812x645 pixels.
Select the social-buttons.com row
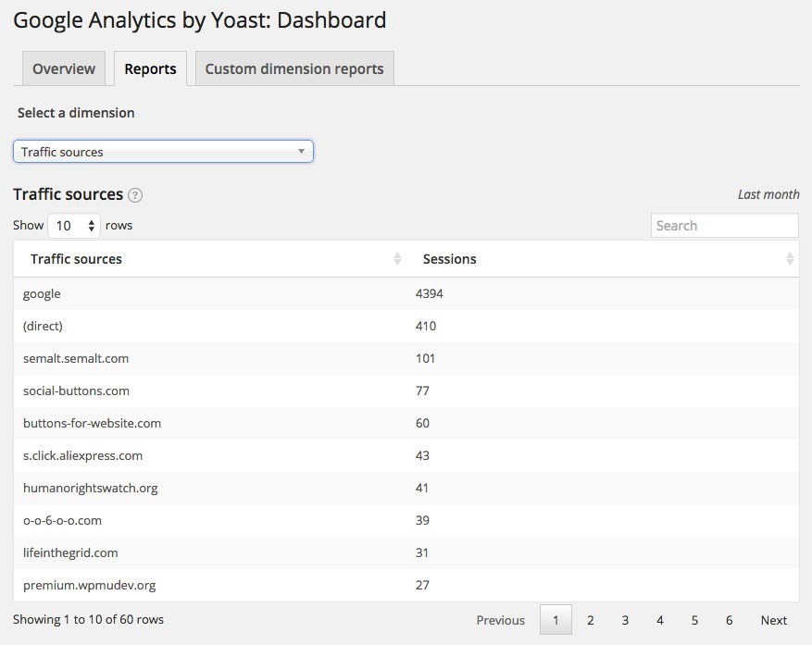click(406, 391)
